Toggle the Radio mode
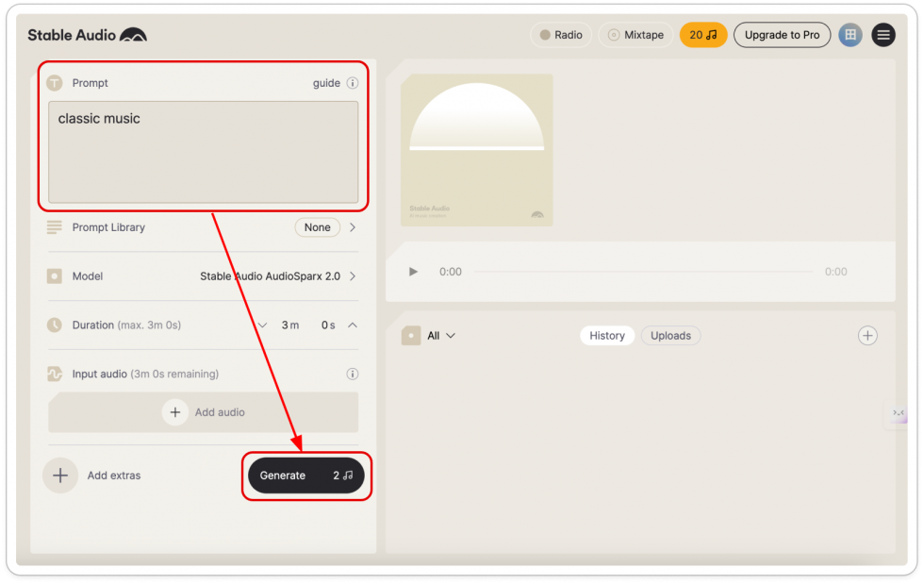The height and width of the screenshot is (584, 924). [560, 35]
